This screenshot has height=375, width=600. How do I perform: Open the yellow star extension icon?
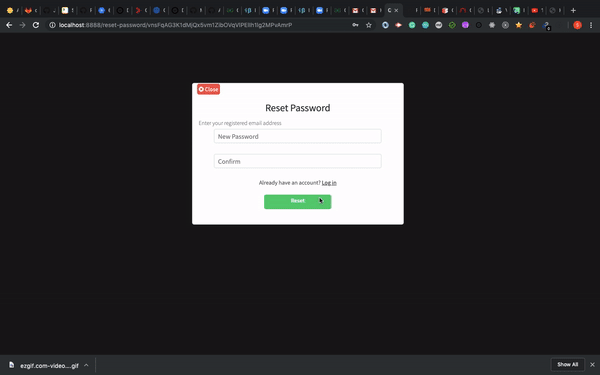point(518,25)
